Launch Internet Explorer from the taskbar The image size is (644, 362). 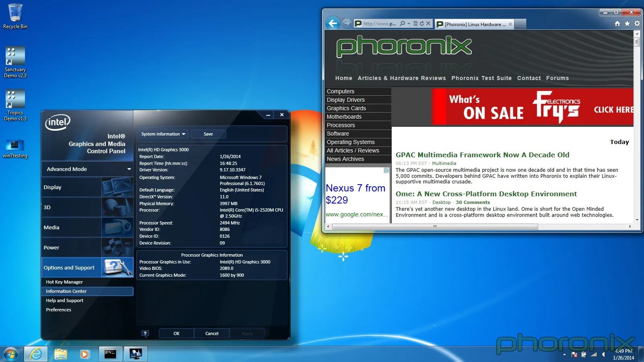pos(36,354)
